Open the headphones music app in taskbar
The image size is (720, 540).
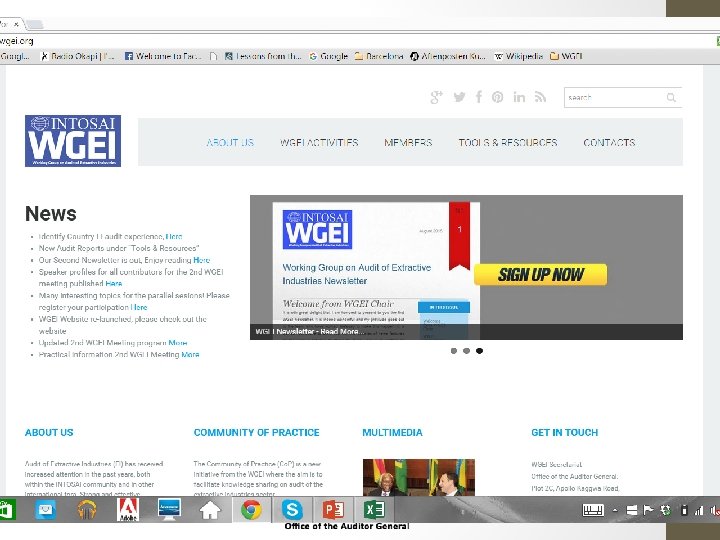[87, 509]
